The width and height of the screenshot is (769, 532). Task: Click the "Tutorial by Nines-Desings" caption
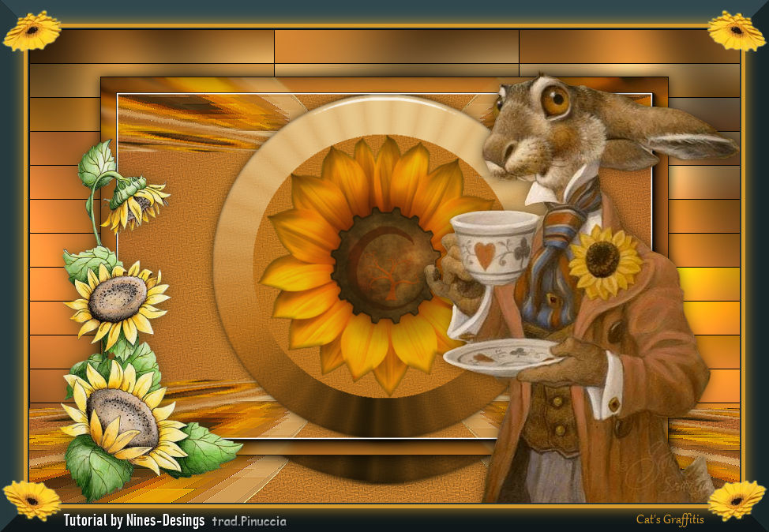pos(134,520)
